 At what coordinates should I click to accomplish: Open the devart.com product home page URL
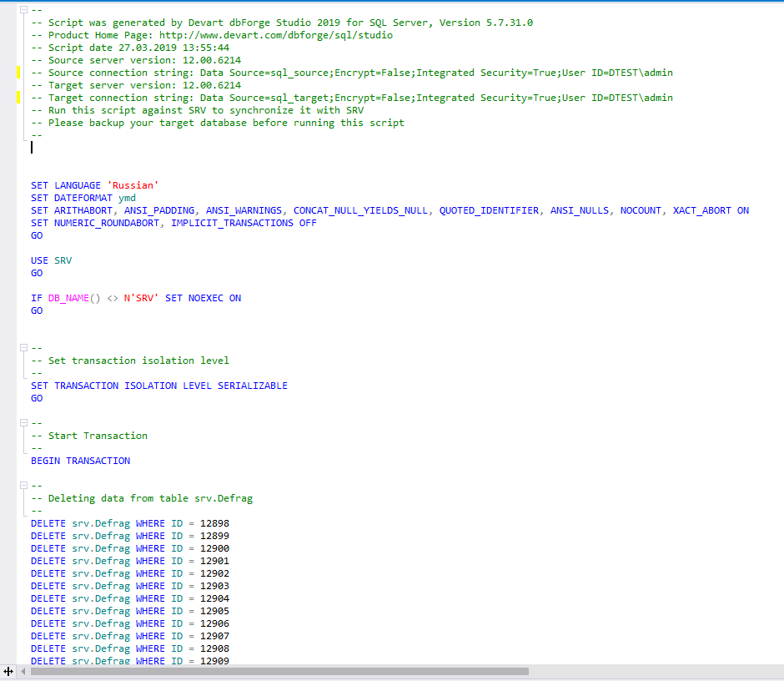(x=273, y=35)
